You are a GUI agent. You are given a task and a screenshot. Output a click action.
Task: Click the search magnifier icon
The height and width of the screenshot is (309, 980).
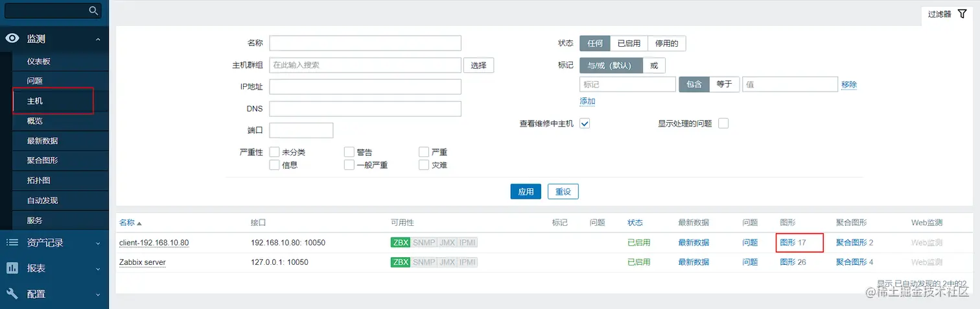coord(94,10)
